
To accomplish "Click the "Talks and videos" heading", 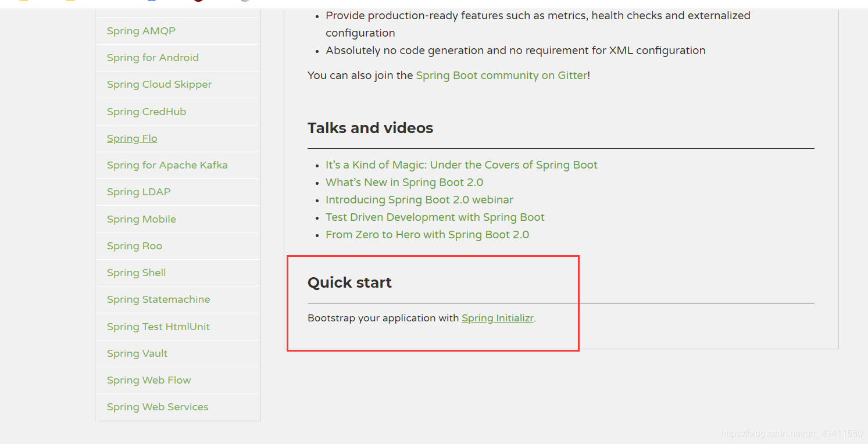I will click(x=370, y=128).
